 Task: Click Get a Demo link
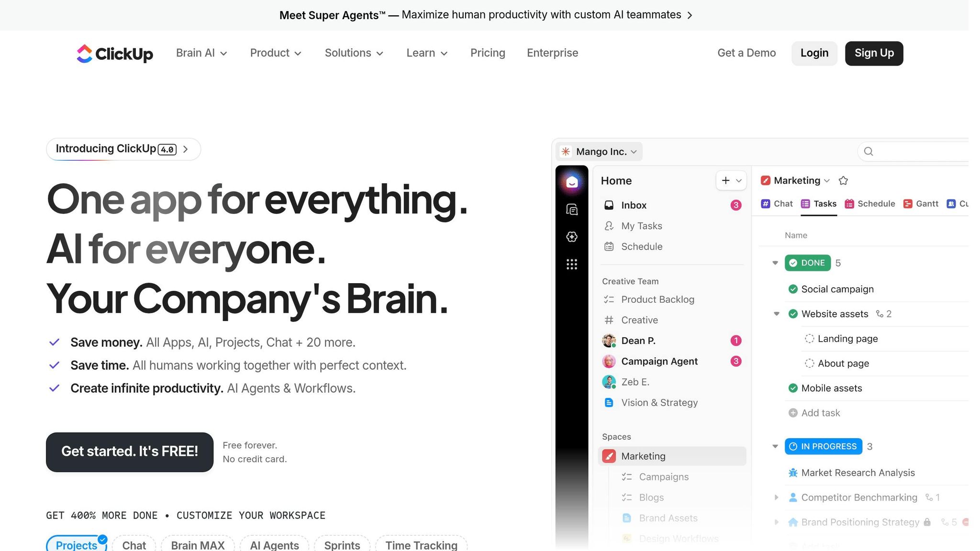[746, 53]
